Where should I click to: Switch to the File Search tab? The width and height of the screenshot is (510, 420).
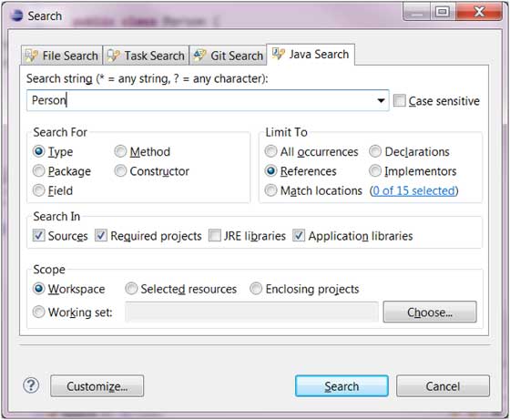tap(62, 56)
